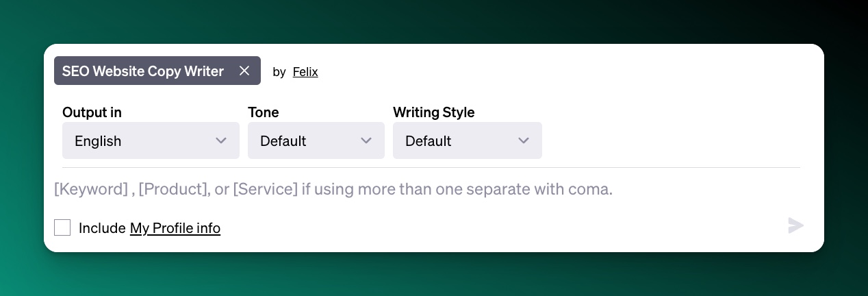Click the SEO Website Copy Writer title
The height and width of the screenshot is (296, 868).
[x=143, y=71]
